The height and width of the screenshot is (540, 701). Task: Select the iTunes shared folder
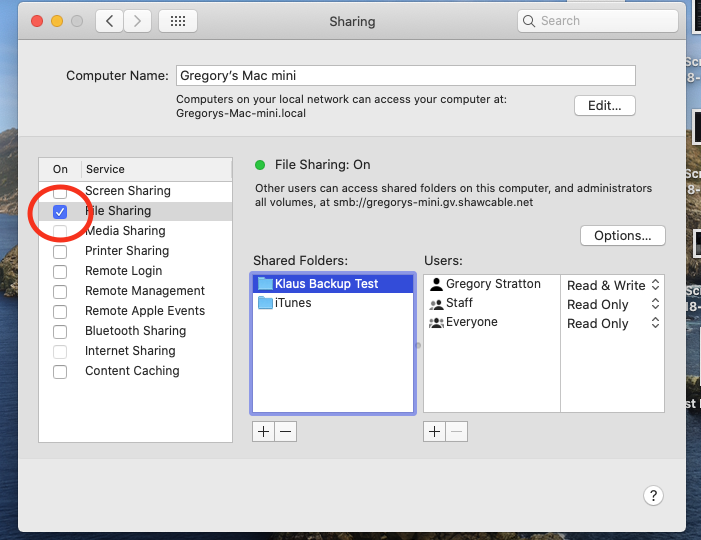[293, 303]
